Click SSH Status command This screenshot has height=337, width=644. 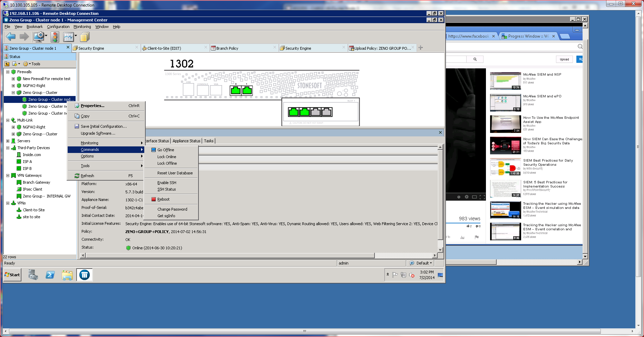point(171,189)
